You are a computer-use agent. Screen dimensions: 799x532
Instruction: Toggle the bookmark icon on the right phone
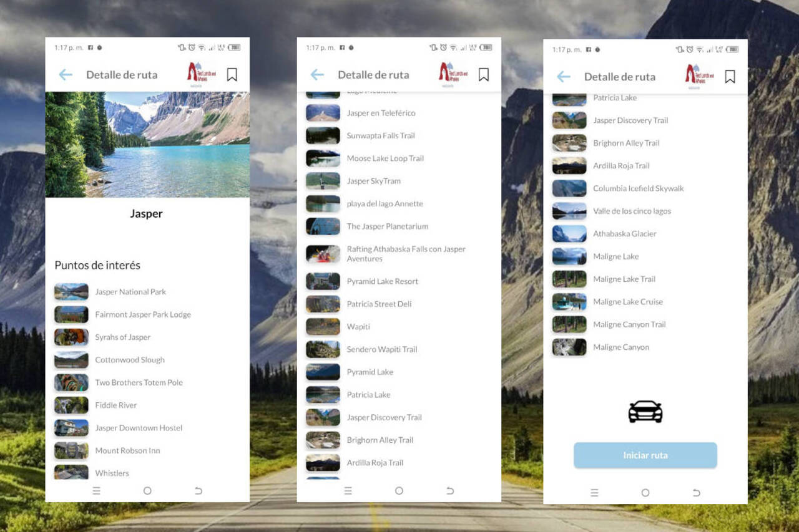coord(730,77)
